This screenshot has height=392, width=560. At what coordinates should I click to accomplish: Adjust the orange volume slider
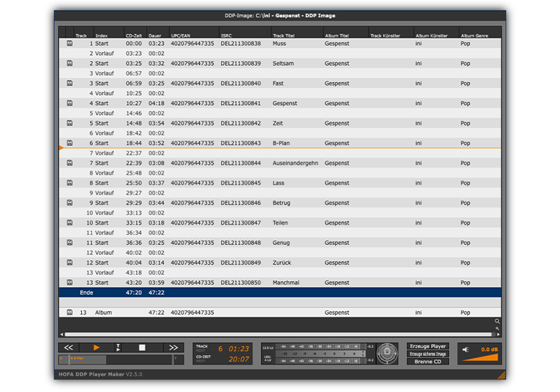(x=480, y=358)
